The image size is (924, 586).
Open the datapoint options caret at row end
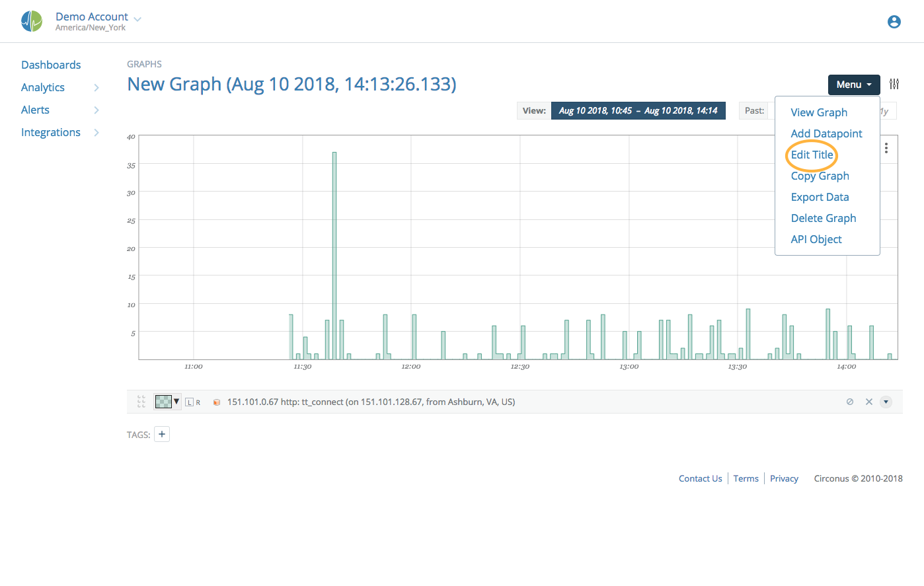[x=886, y=401]
